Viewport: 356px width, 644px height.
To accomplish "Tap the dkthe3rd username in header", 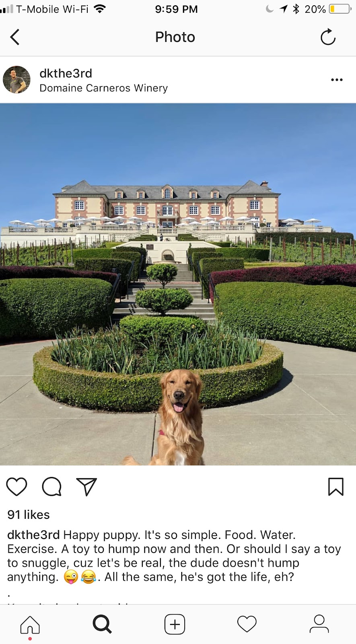I will point(66,73).
